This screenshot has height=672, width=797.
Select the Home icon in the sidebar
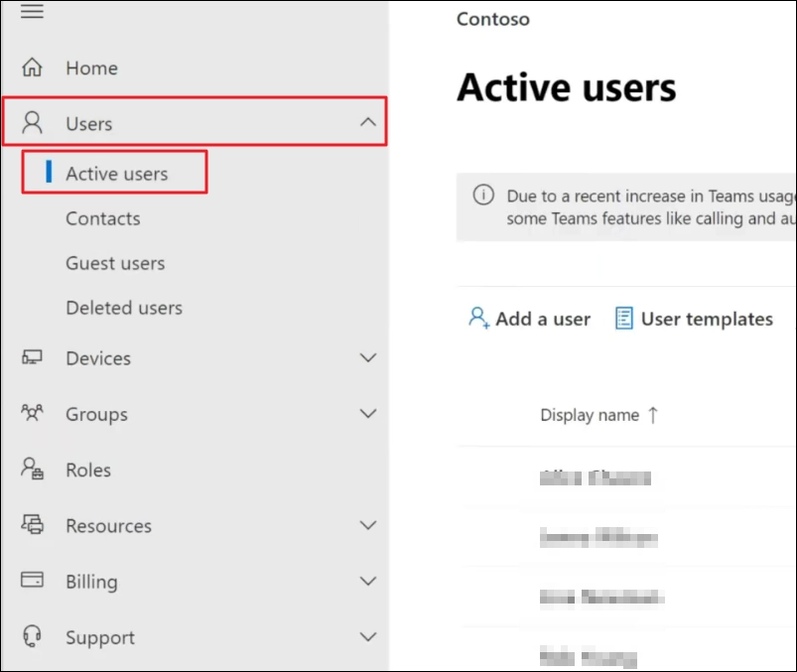tap(30, 67)
